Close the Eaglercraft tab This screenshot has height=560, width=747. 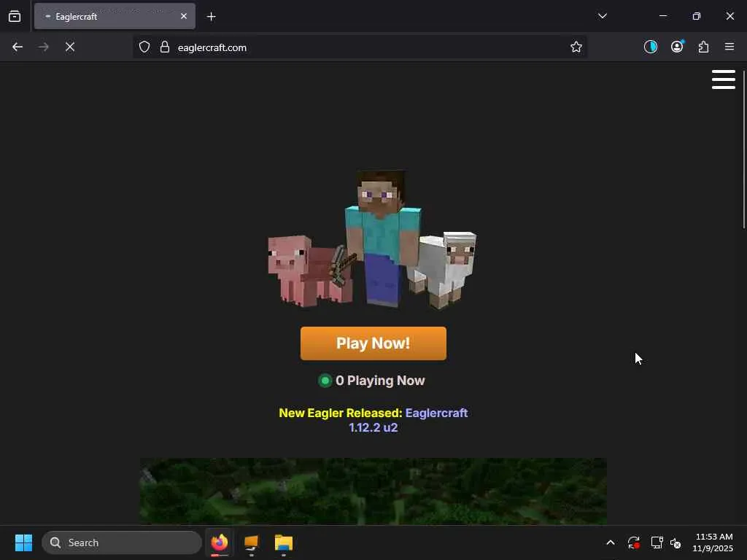pos(184,16)
